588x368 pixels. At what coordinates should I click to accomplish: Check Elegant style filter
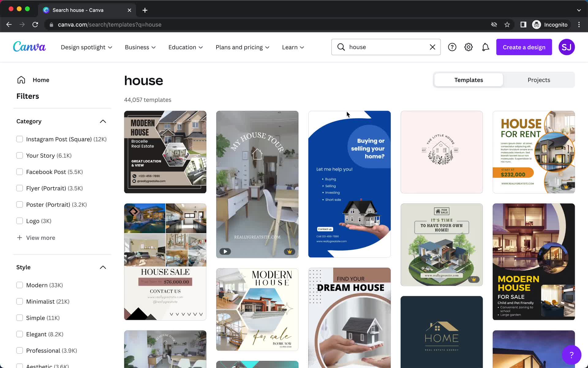click(20, 334)
